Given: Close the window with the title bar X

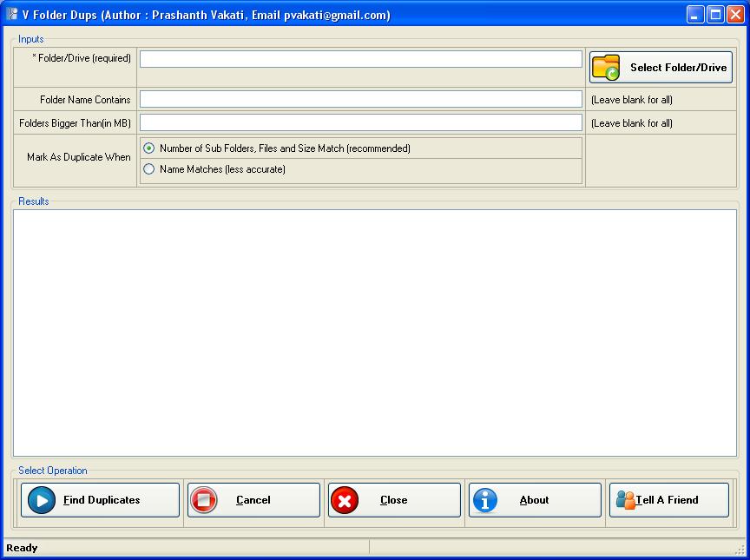Looking at the screenshot, I should click(x=735, y=15).
